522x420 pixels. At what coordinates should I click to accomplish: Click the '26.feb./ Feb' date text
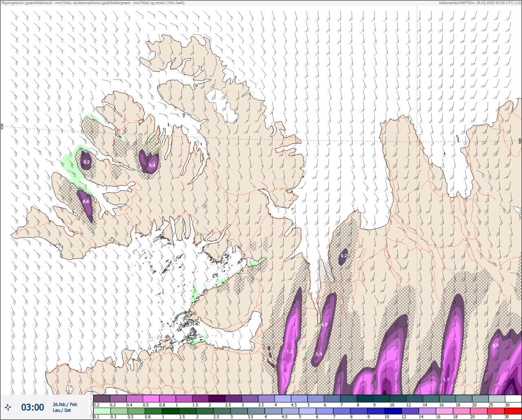(x=65, y=404)
